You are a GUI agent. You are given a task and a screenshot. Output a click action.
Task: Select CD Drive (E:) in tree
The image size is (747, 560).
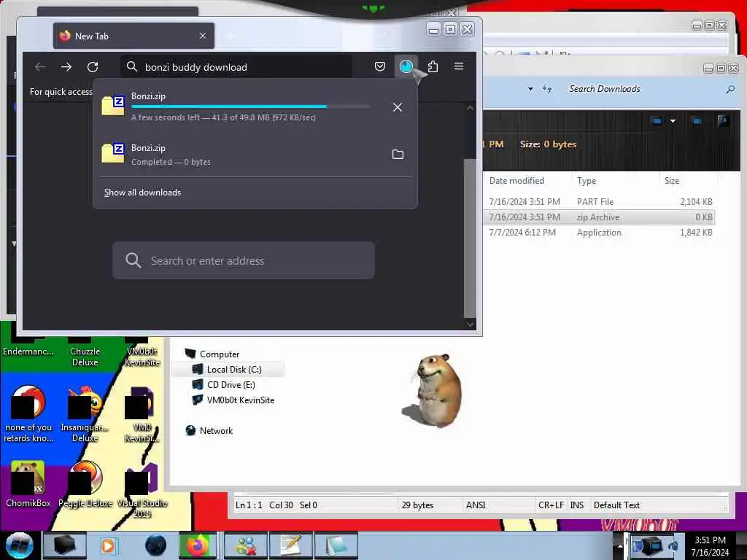tap(223, 385)
